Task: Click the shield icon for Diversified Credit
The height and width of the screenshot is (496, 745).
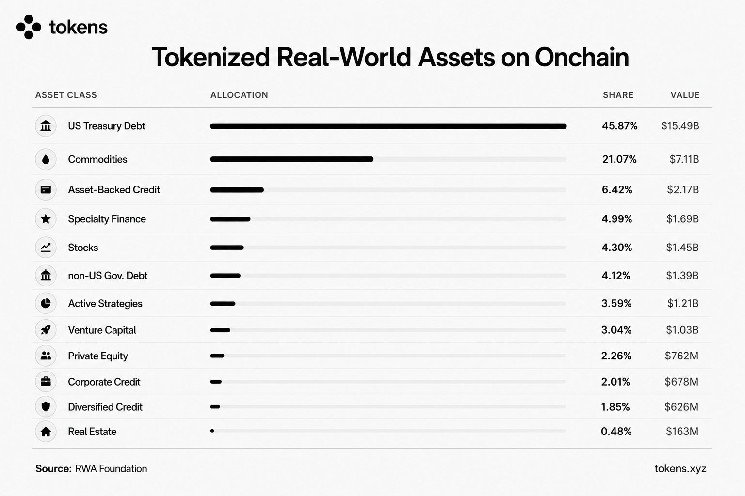Action: coord(46,407)
